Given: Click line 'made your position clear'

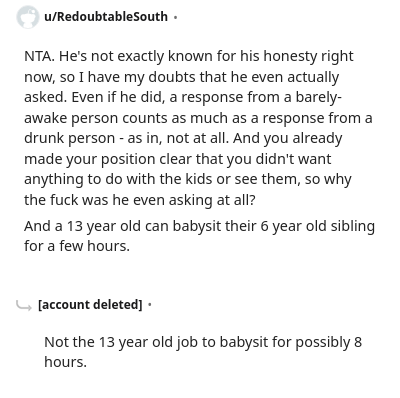Looking at the screenshot, I should 178,159.
